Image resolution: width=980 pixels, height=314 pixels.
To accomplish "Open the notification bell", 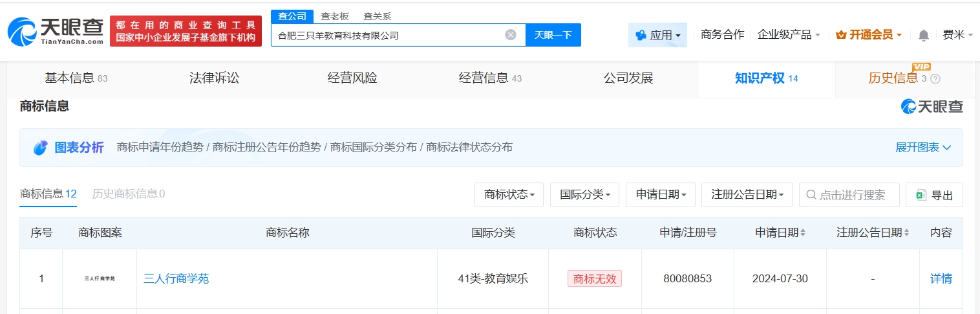I will 924,35.
